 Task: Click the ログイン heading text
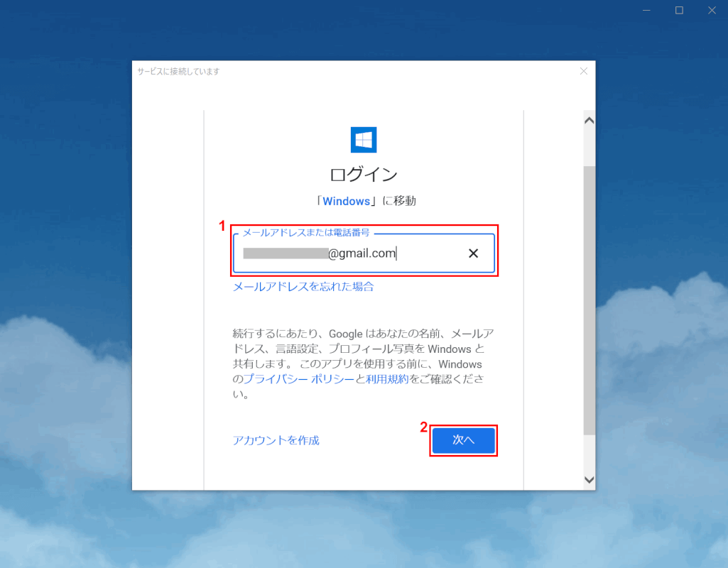(x=364, y=175)
